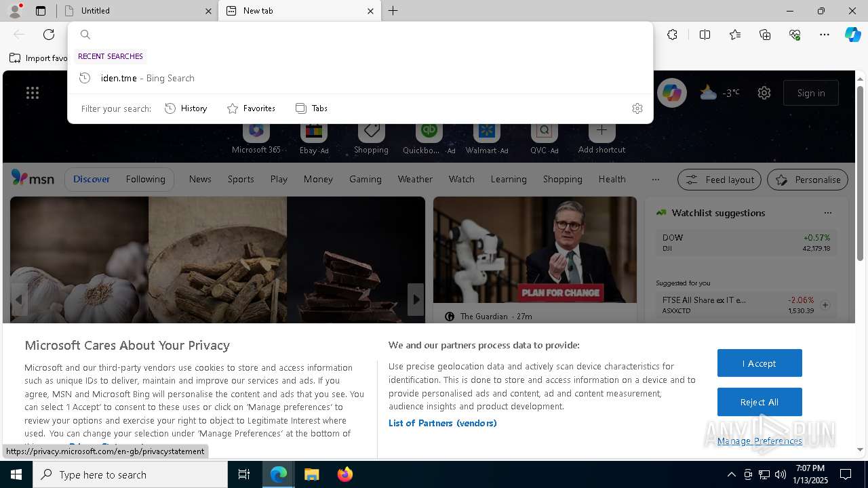Open the Favorites star toolbar icon
Screen dimensions: 868x488
click(x=735, y=35)
